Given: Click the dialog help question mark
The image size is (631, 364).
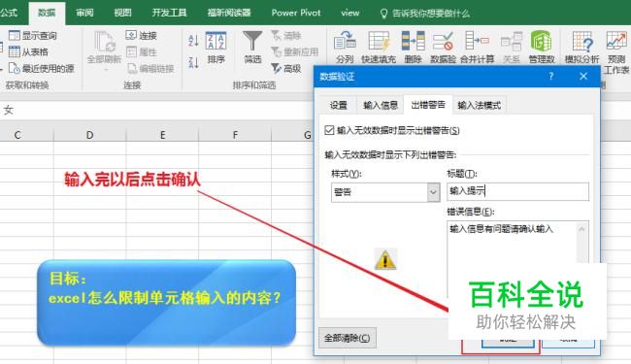Looking at the screenshot, I should point(551,76).
